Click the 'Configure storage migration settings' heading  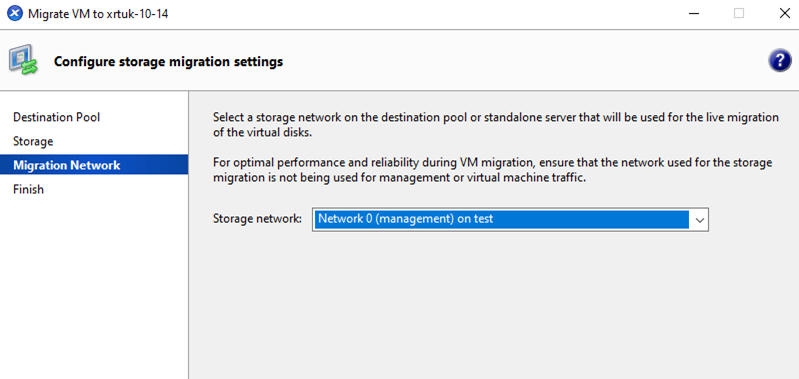[168, 62]
